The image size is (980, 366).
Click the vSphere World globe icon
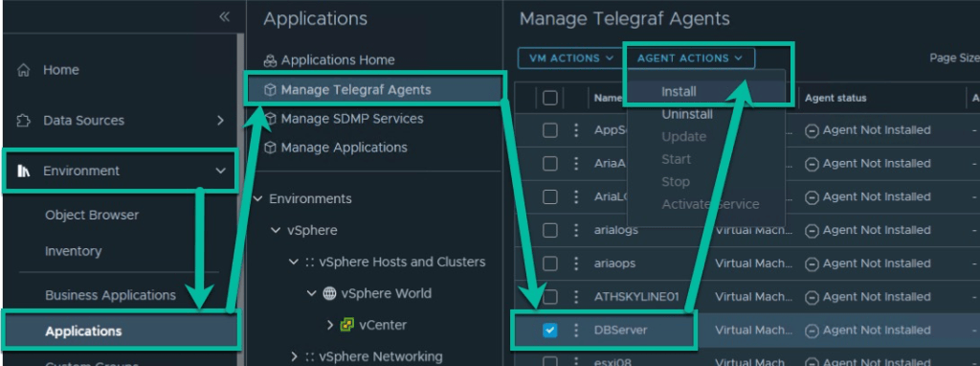[329, 293]
